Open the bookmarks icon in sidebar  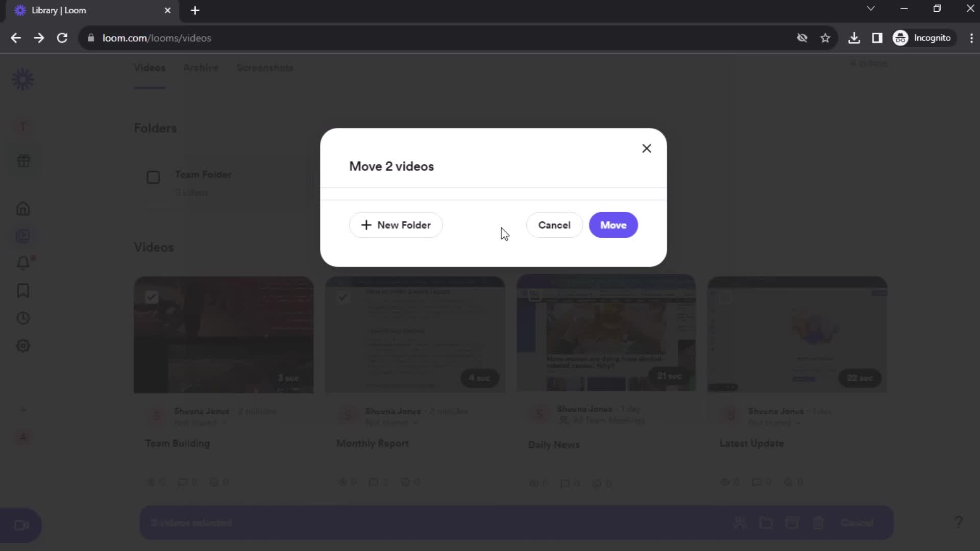point(23,291)
